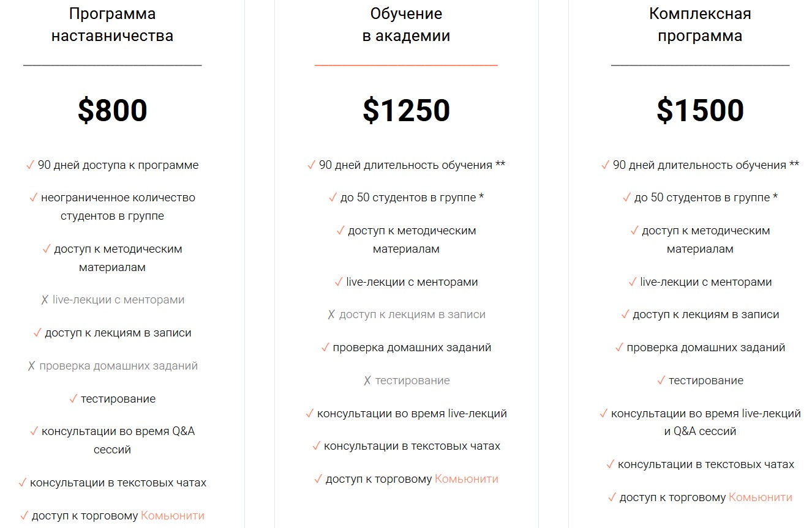Click the checkmark beside "90 дней доступа к программе"

pos(30,165)
